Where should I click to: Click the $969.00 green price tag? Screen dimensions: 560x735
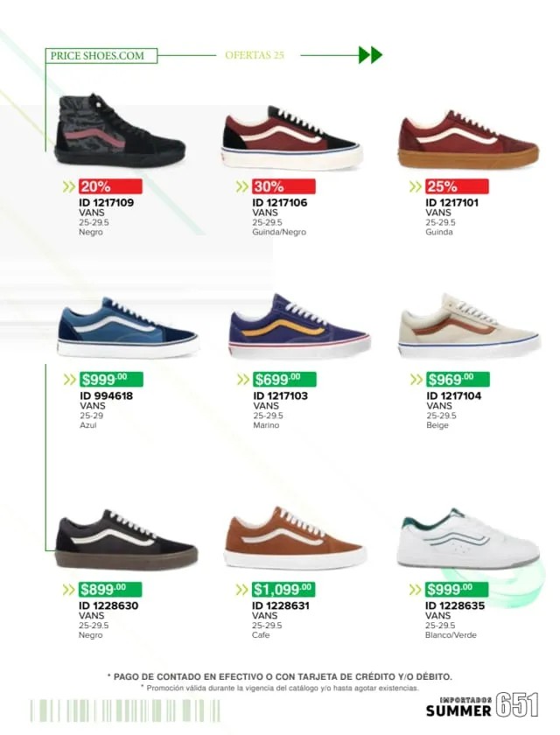click(458, 379)
